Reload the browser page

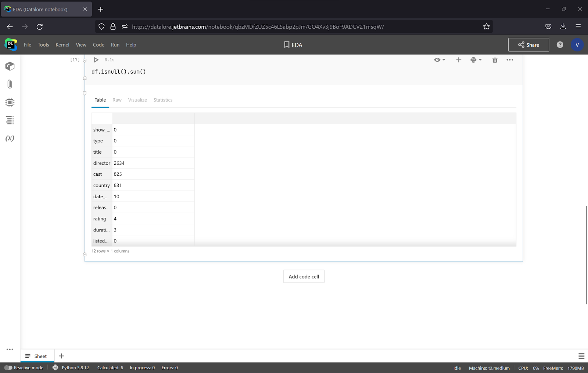(x=40, y=26)
